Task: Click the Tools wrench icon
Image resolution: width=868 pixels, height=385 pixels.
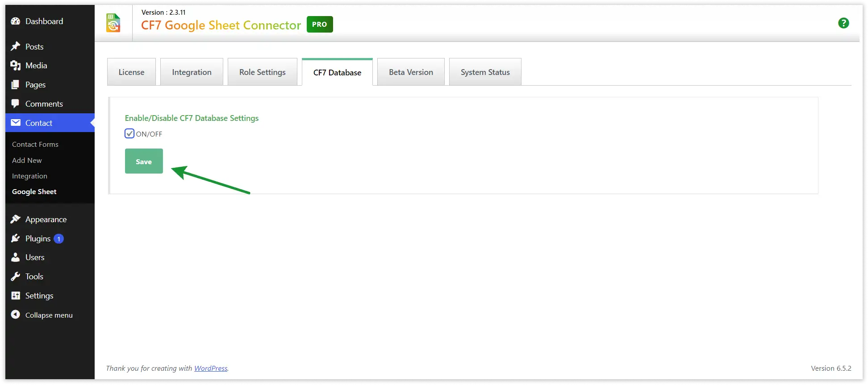Action: (16, 277)
